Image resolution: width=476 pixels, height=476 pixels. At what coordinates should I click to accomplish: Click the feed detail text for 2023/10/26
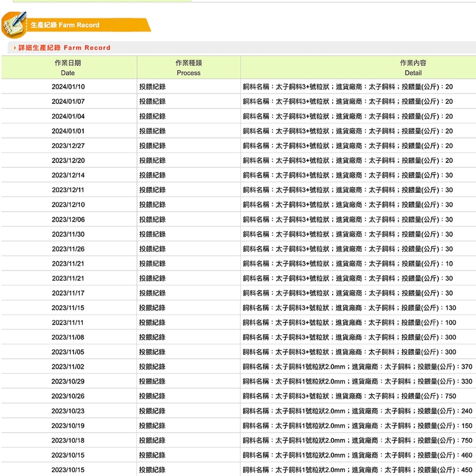[349, 396]
